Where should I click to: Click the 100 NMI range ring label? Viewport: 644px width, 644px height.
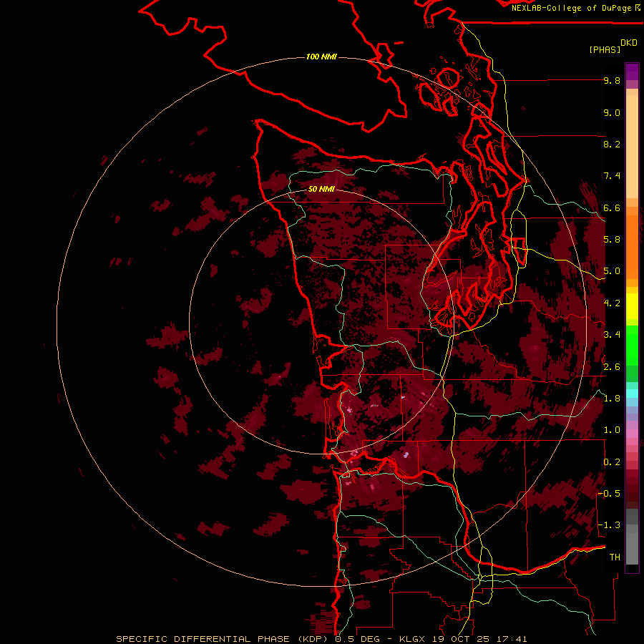pyautogui.click(x=321, y=57)
